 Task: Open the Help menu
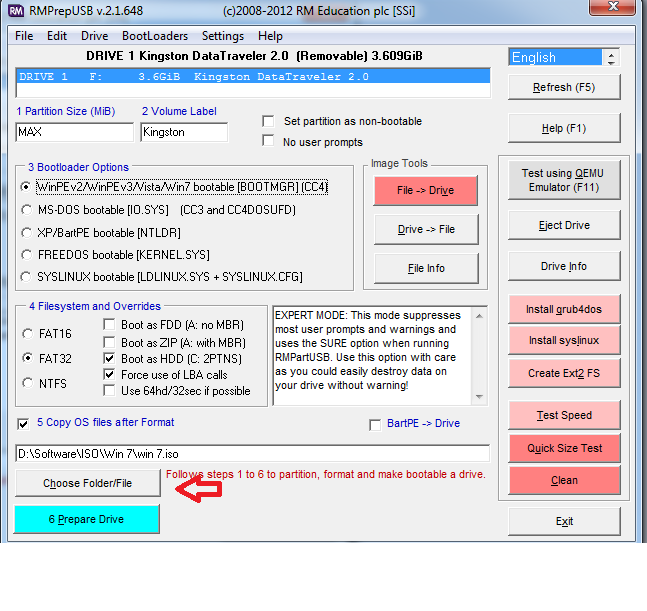click(270, 36)
